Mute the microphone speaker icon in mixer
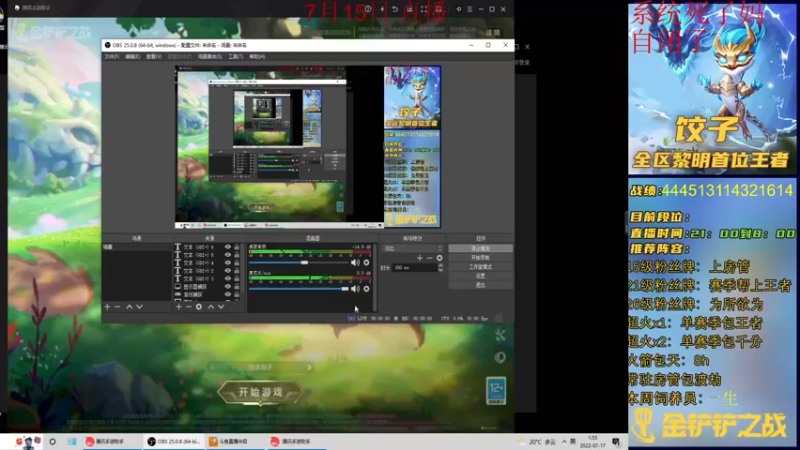Image resolution: width=800 pixels, height=450 pixels. click(x=355, y=289)
